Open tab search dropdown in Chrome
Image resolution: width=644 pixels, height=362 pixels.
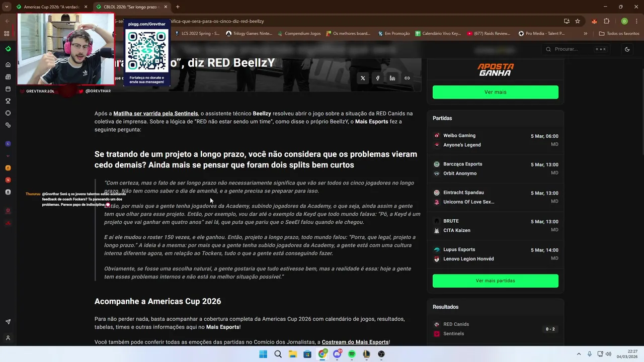pyautogui.click(x=7, y=7)
